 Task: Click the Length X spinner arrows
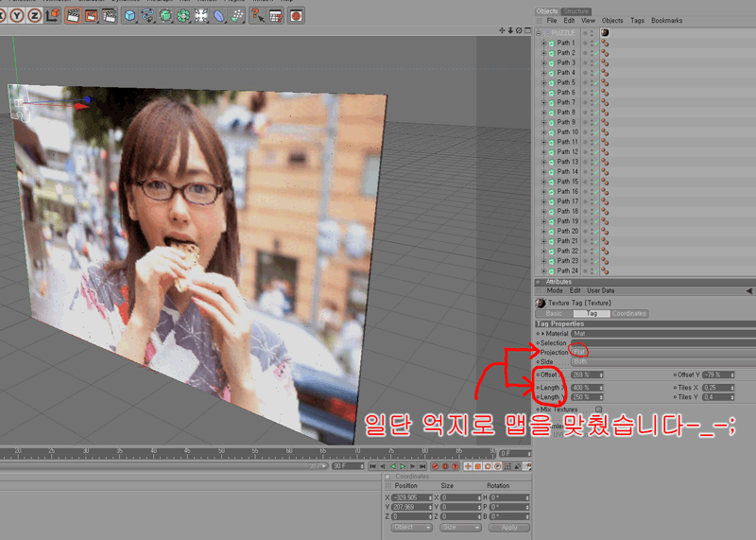[x=601, y=388]
